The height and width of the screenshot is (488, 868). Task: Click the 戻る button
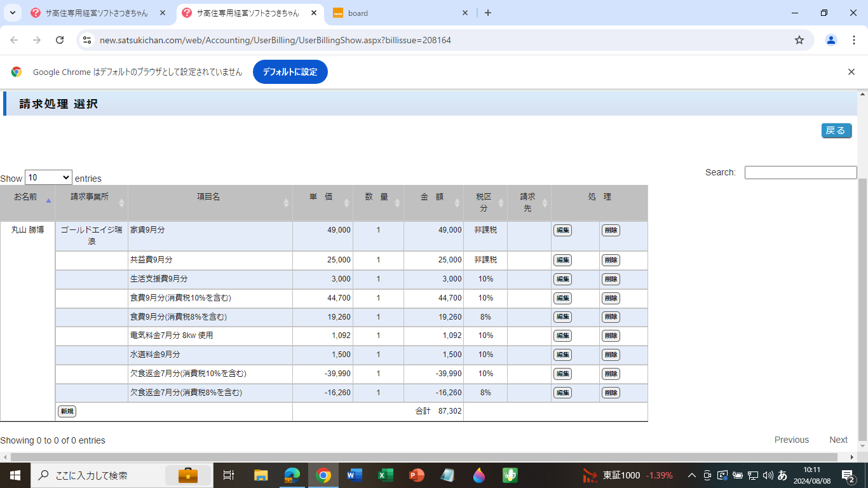coord(836,131)
